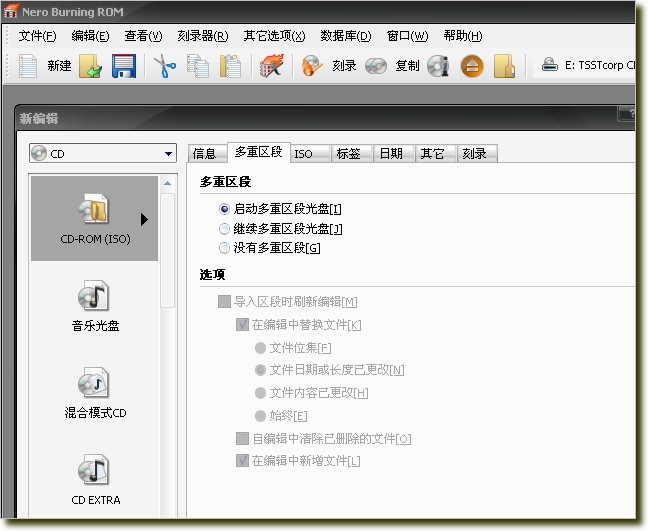
Task: Open the 帮助(H) menu
Action: pyautogui.click(x=463, y=36)
